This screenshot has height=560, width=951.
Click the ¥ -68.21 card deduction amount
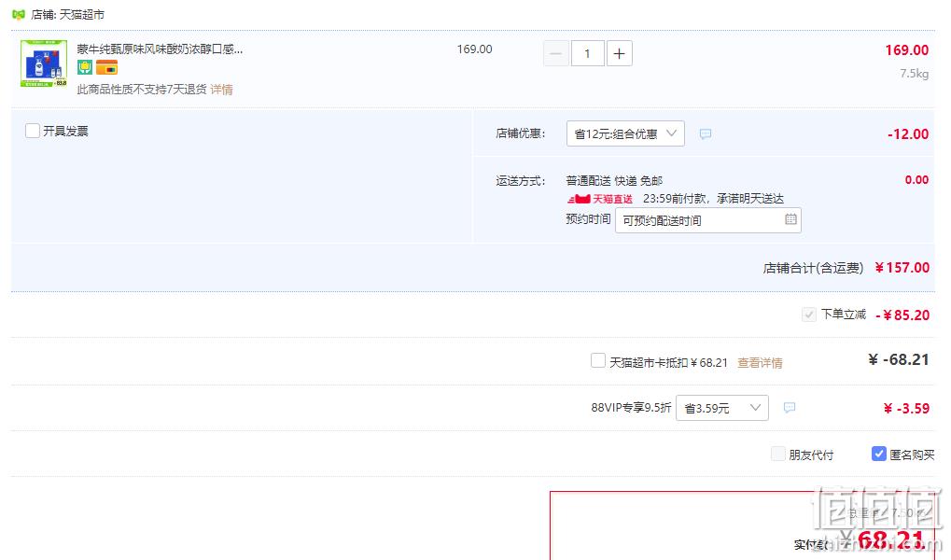click(899, 359)
